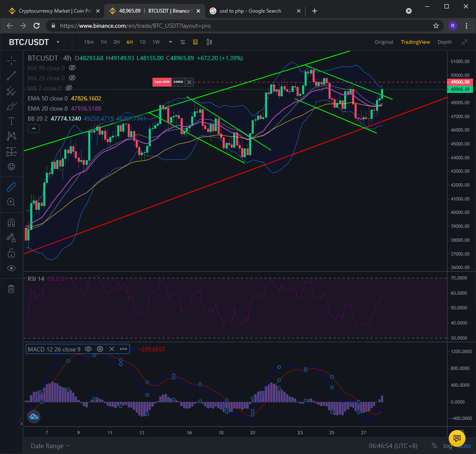
Task: Toggle visibility of MA 99 indicator
Action: click(72, 68)
